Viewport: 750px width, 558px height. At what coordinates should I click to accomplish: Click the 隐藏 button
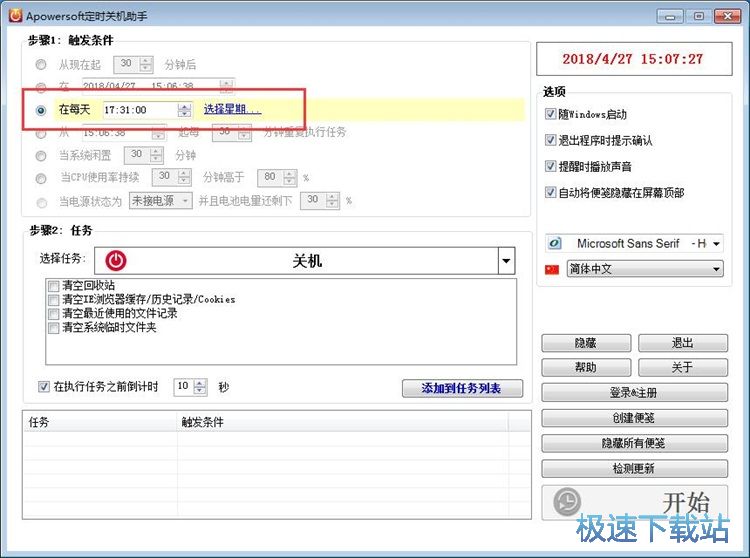tap(586, 343)
